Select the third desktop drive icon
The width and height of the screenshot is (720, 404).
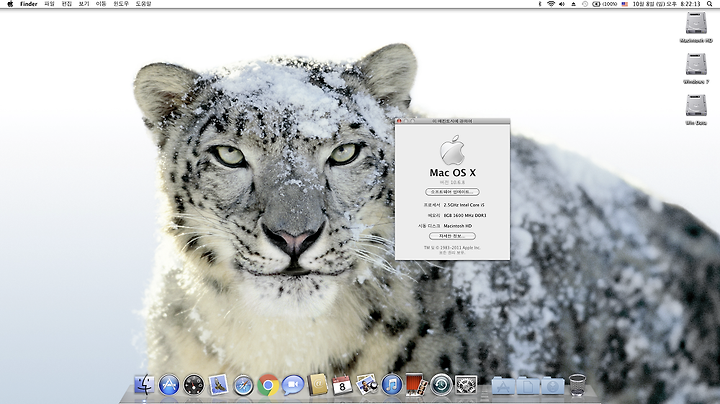(x=696, y=106)
